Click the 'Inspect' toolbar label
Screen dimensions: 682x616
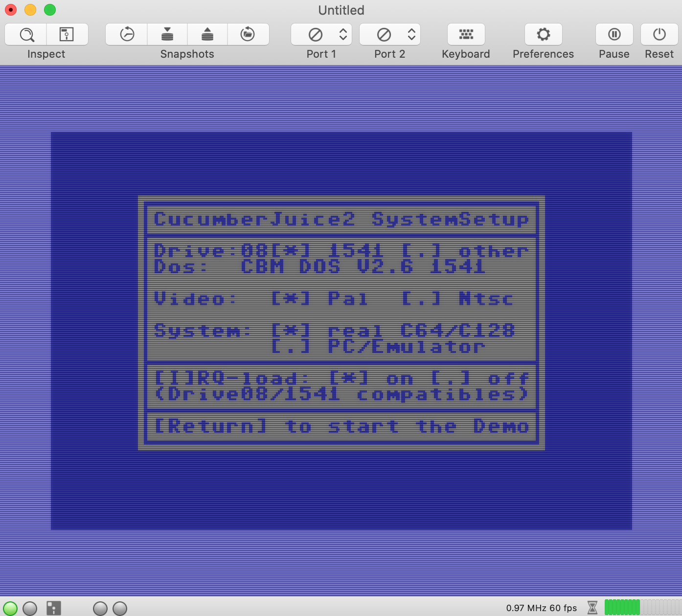[46, 54]
